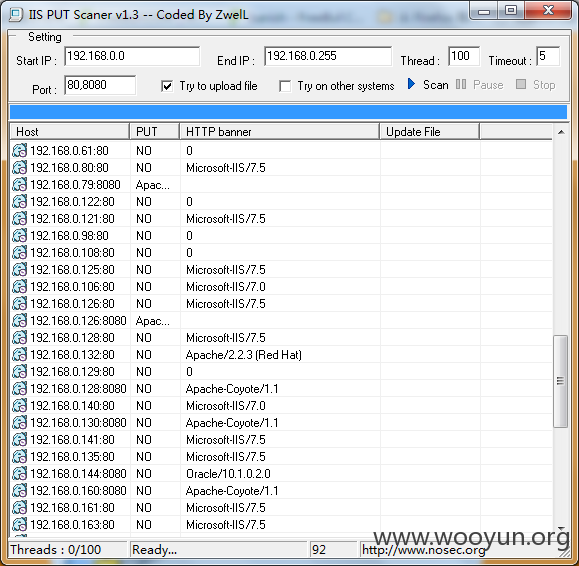
Task: Click NO for 192.168.0.141:80
Action: (x=144, y=440)
